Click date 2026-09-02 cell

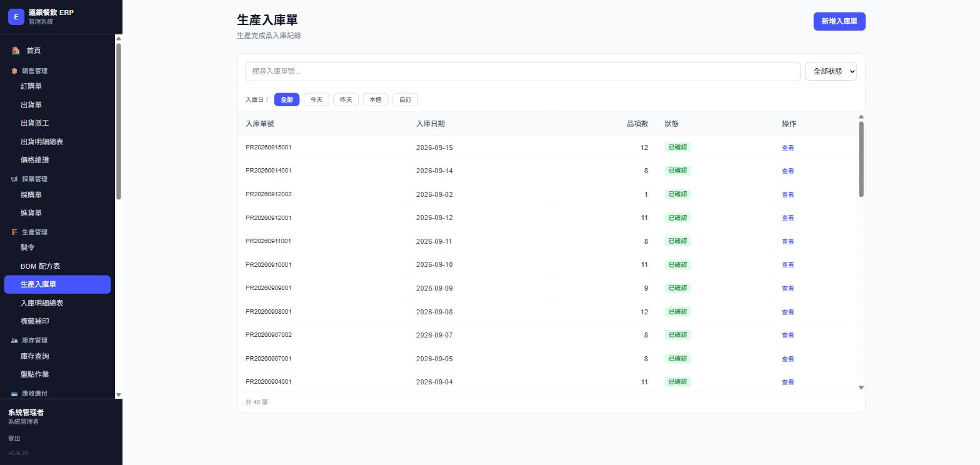point(434,194)
